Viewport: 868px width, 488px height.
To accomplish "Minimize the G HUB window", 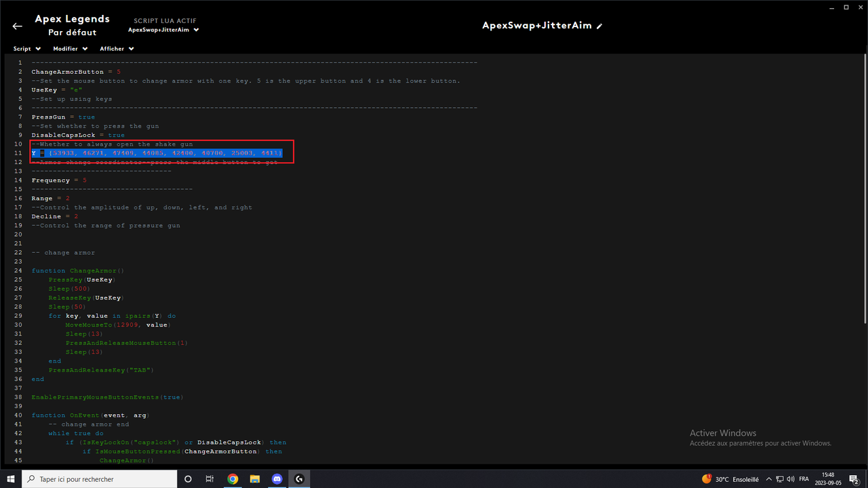I will (832, 7).
